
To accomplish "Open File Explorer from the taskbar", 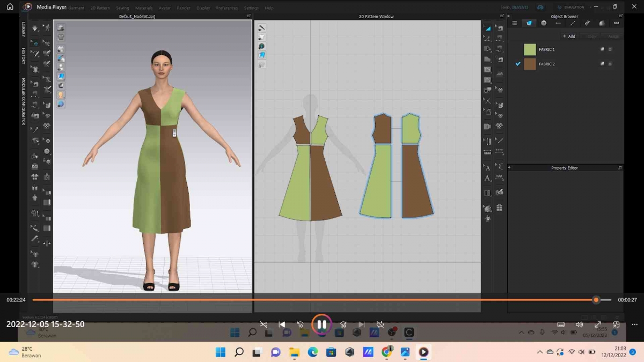I will [x=294, y=352].
